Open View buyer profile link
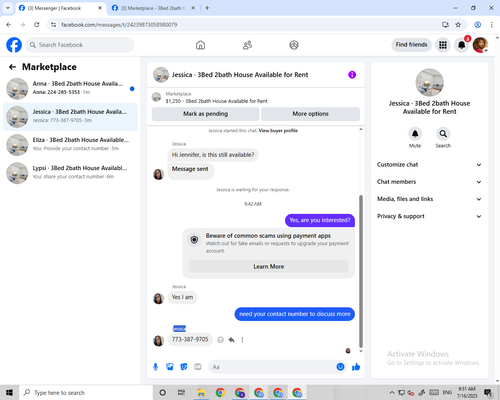 click(278, 131)
